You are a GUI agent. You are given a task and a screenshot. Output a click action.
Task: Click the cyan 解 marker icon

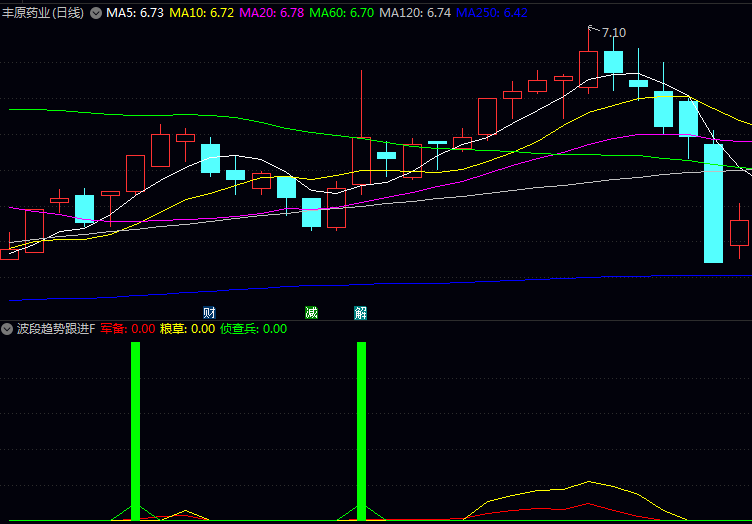coord(361,313)
